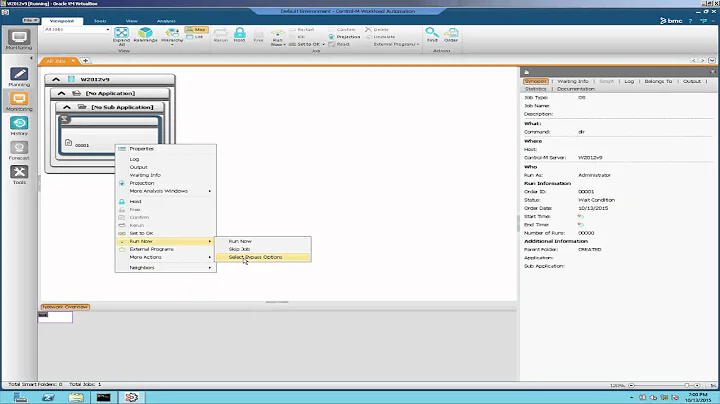Choose Select Bypass Options in submenu
The height and width of the screenshot is (404, 720).
pyautogui.click(x=263, y=257)
